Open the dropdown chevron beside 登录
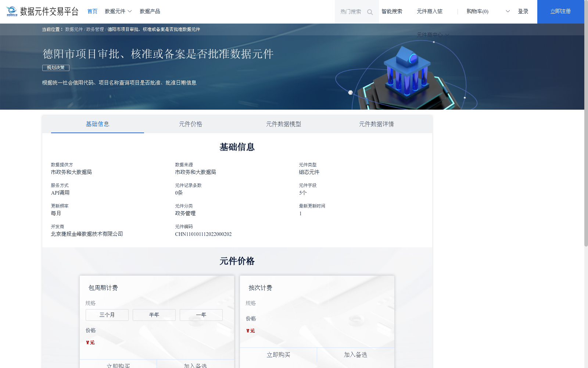Screen dimensions: 588x368 [x=508, y=11]
